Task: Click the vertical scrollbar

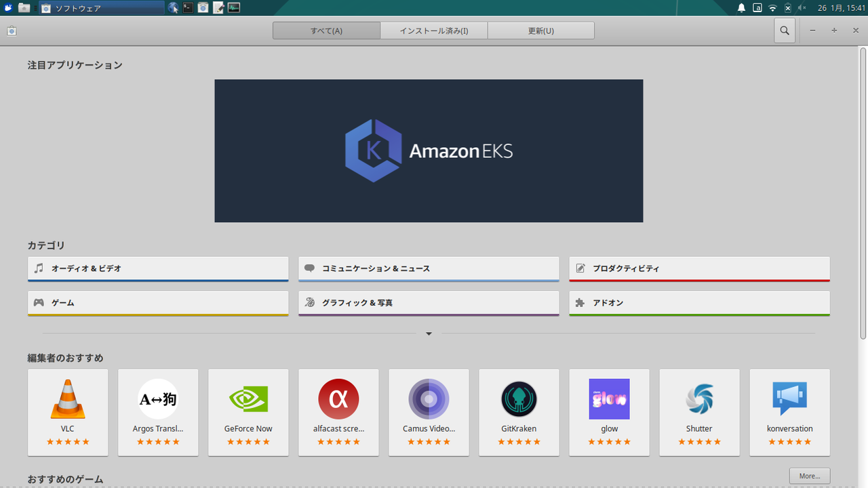Action: tap(863, 193)
